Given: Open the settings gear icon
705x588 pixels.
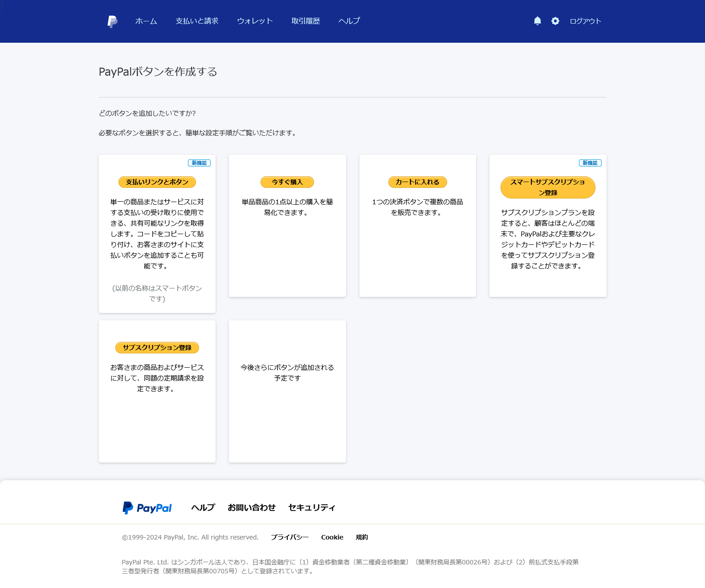Looking at the screenshot, I should tap(555, 21).
